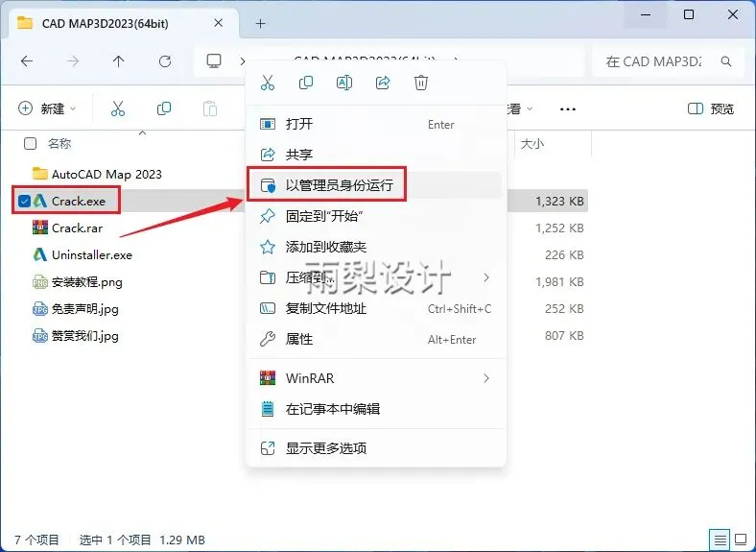Click the AutoCAD Map 2023 folder icon

(x=40, y=173)
